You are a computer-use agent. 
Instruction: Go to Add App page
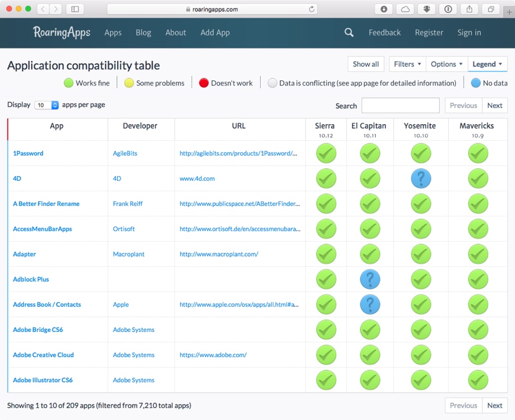tap(215, 33)
